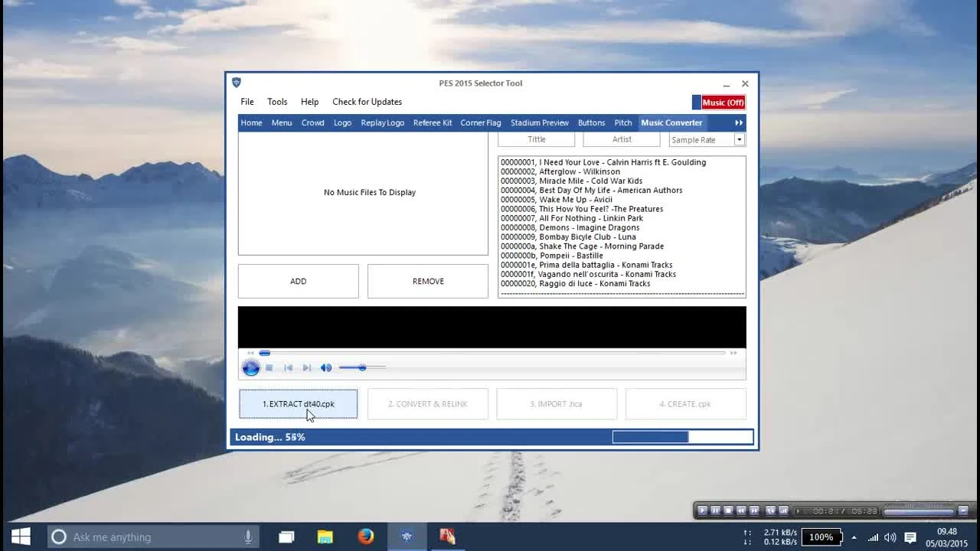Adjust the player volume slider

point(362,368)
